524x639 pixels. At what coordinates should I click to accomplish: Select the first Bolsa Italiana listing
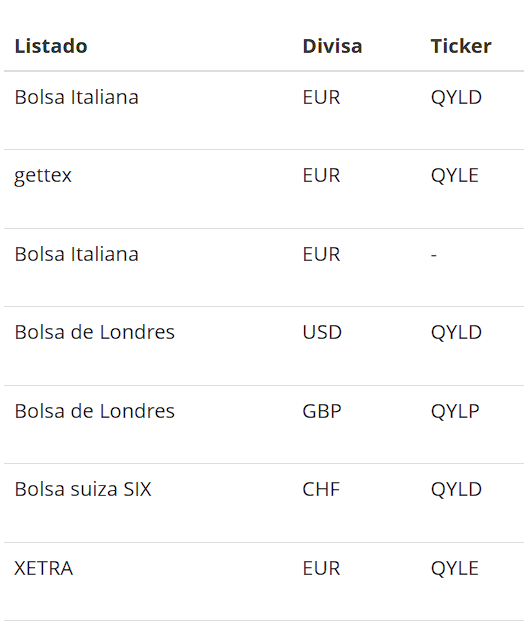pyautogui.click(x=77, y=97)
